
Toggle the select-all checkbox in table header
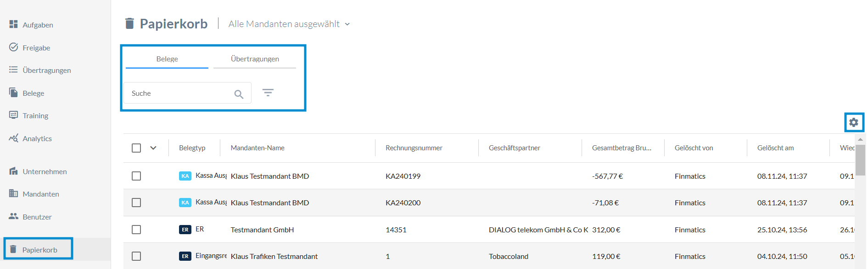pos(136,148)
